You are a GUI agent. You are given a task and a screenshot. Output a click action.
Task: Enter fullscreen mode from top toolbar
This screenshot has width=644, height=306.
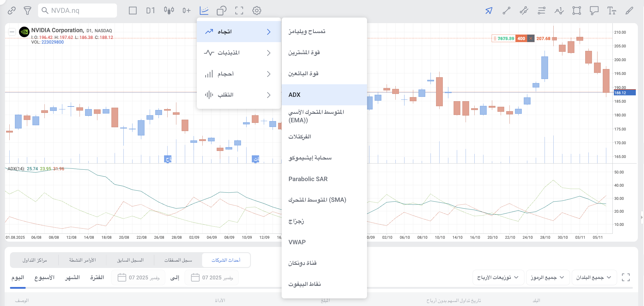pos(239,11)
